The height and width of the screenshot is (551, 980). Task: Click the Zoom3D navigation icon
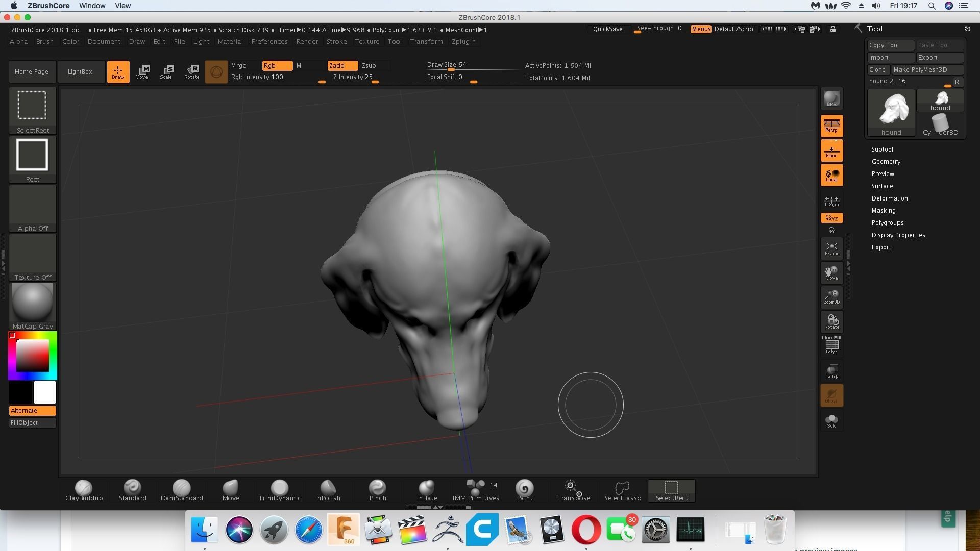(x=831, y=297)
